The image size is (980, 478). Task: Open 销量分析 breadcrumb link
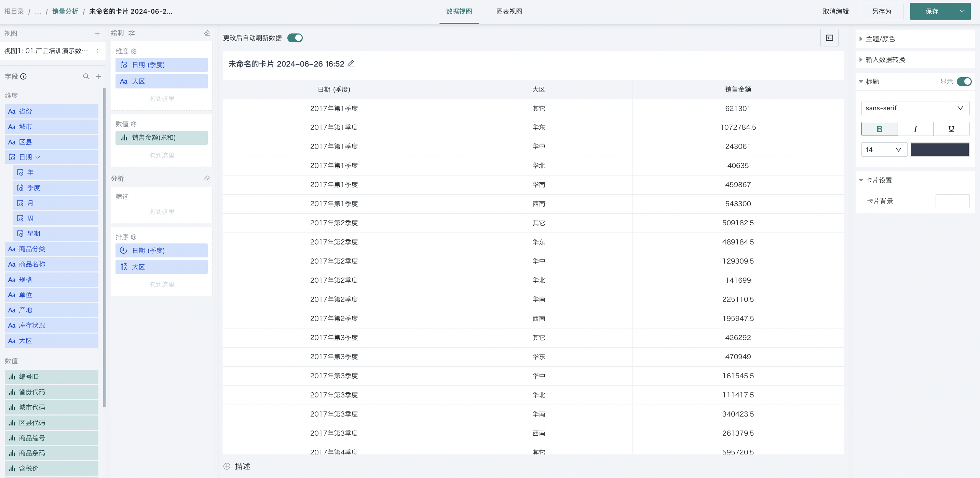[x=65, y=11]
